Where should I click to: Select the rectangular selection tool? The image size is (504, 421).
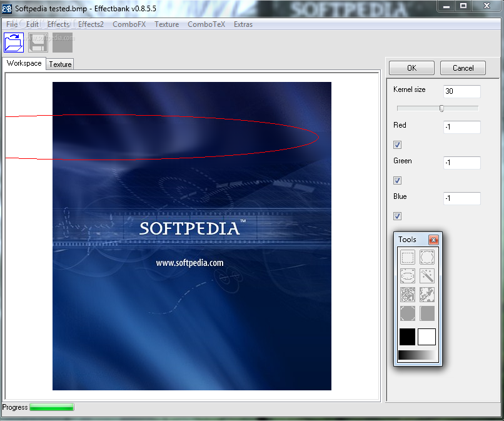[408, 257]
